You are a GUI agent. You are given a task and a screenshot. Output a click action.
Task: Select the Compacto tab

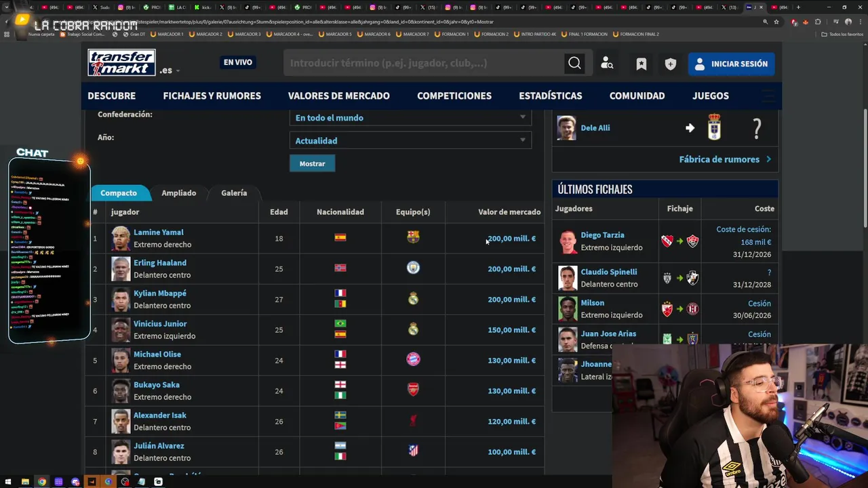[119, 193]
